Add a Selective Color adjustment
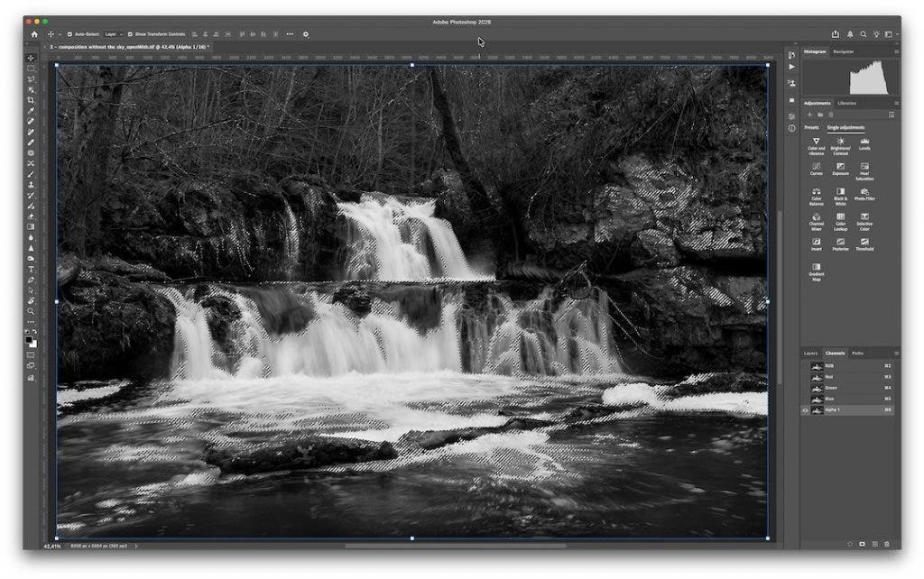The image size is (924, 579). (x=864, y=222)
